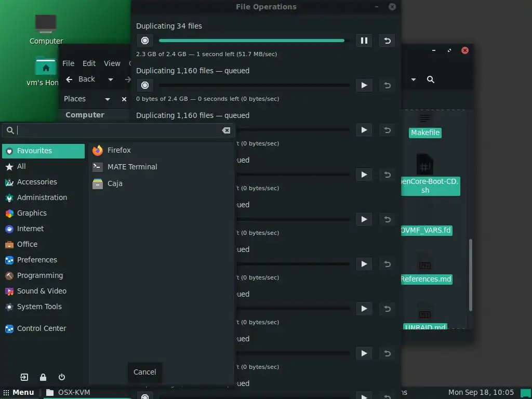Click the Cancel button
532x399 pixels.
[x=145, y=372]
